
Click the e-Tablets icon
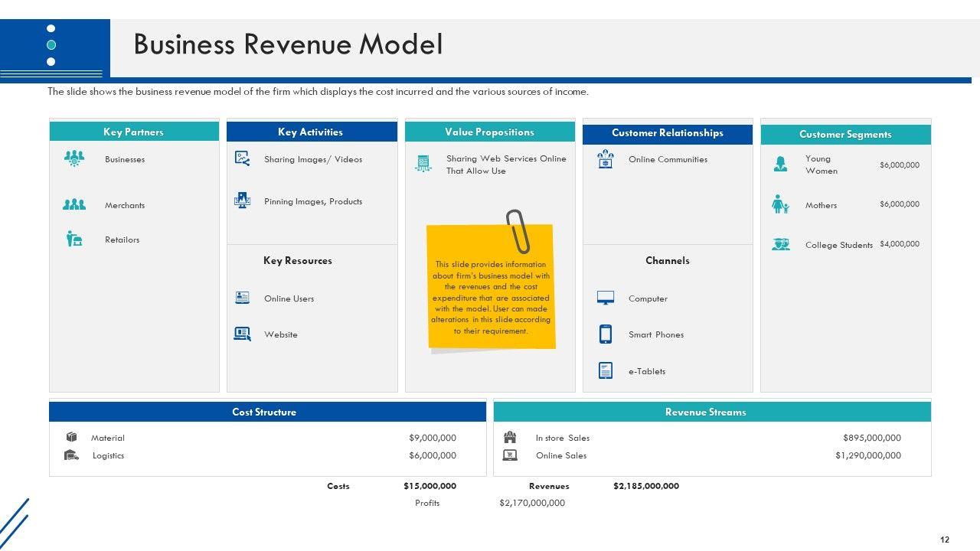click(605, 370)
